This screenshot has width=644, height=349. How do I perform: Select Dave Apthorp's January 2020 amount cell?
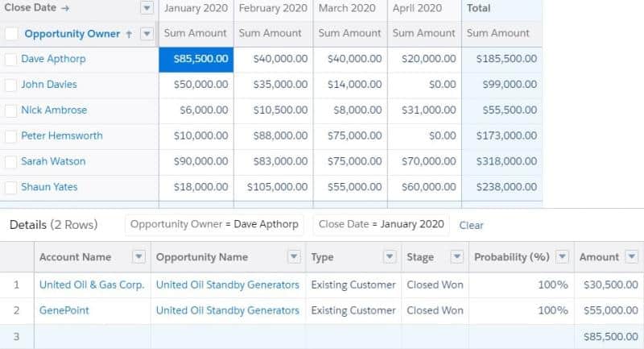pyautogui.click(x=196, y=60)
